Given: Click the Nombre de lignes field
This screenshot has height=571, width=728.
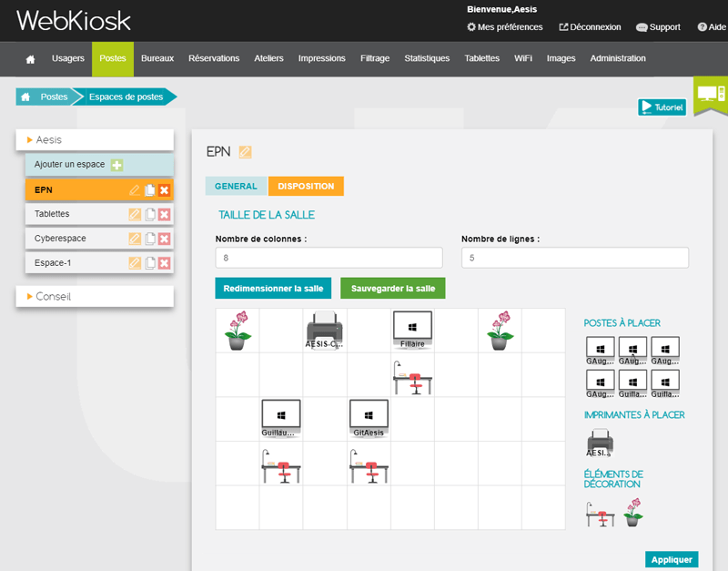Looking at the screenshot, I should pos(575,258).
